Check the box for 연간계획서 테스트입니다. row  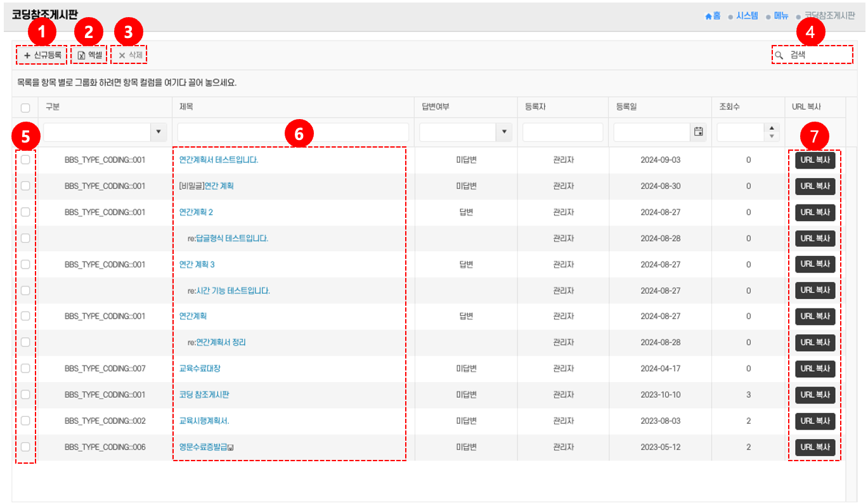click(x=25, y=160)
